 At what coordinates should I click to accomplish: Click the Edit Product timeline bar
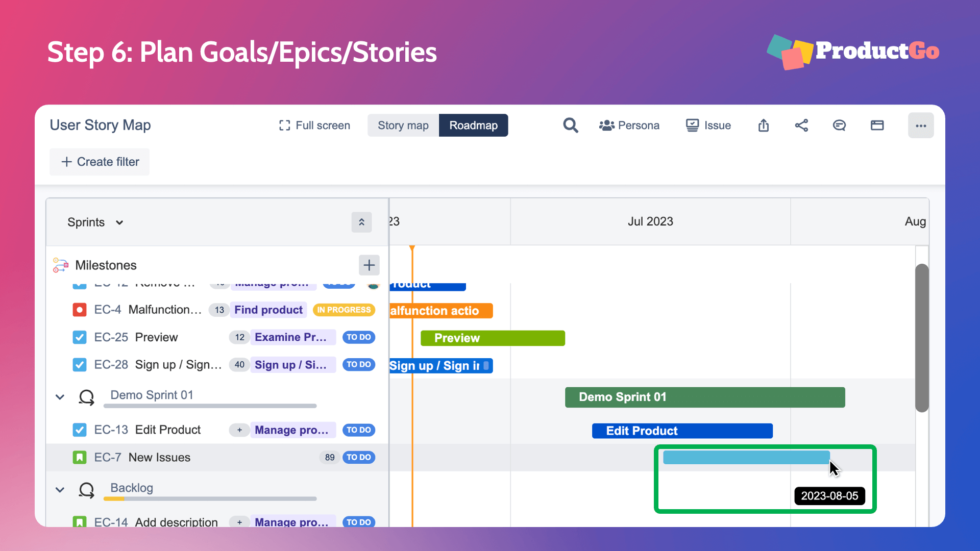click(682, 431)
